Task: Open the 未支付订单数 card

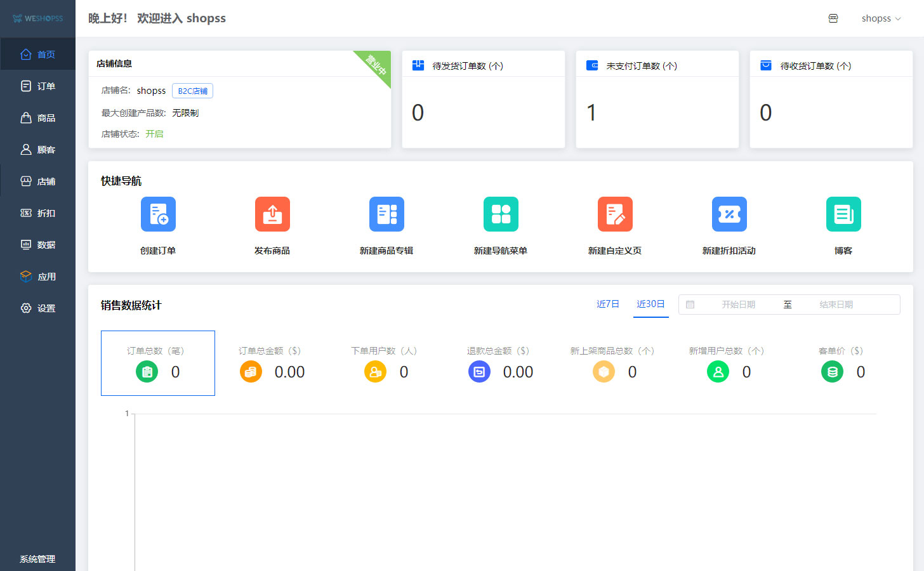Action: pyautogui.click(x=657, y=100)
